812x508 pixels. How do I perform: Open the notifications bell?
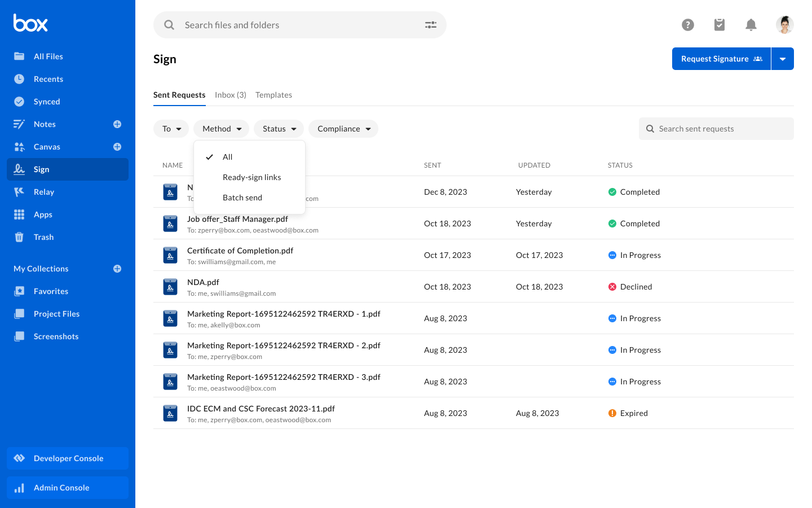point(751,25)
